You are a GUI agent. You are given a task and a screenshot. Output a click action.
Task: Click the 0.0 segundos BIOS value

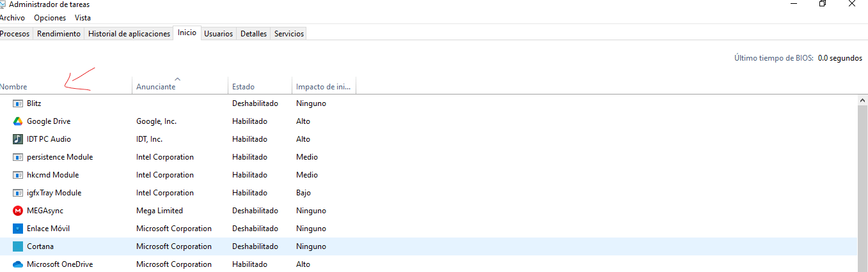click(840, 58)
